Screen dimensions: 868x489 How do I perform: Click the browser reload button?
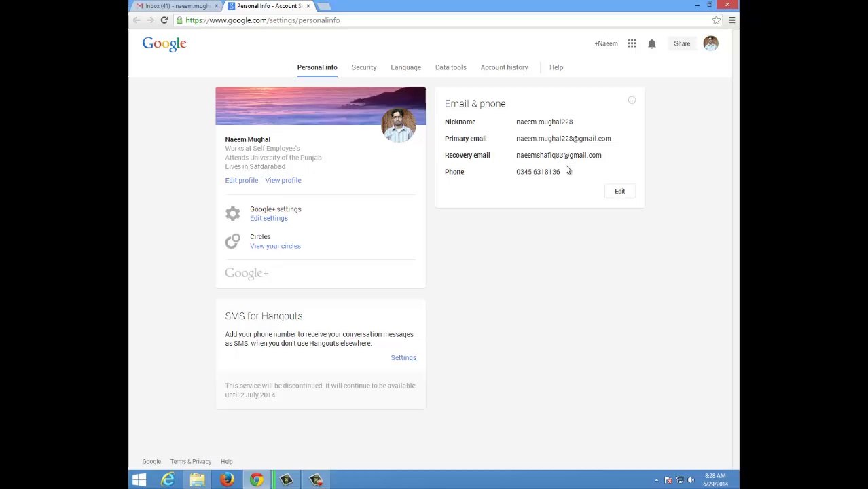click(164, 20)
